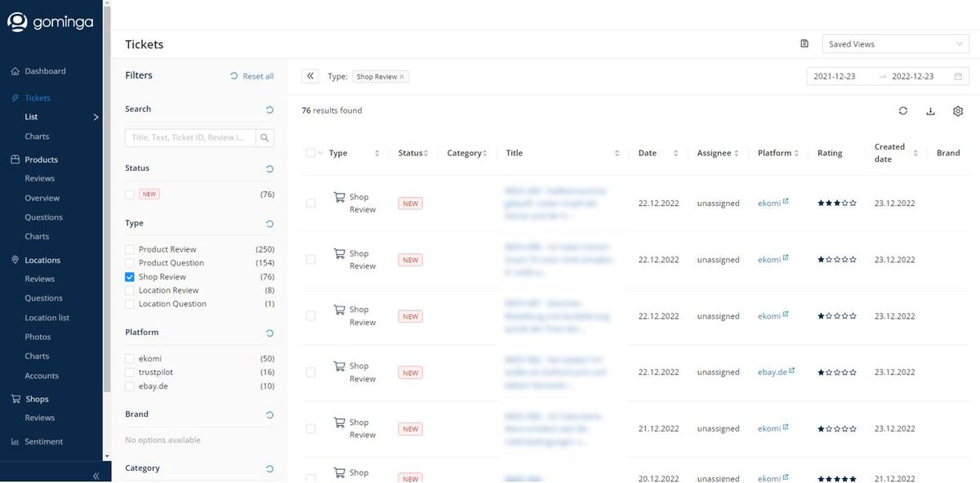
Task: Uncheck the Shop Review filter
Action: point(130,277)
